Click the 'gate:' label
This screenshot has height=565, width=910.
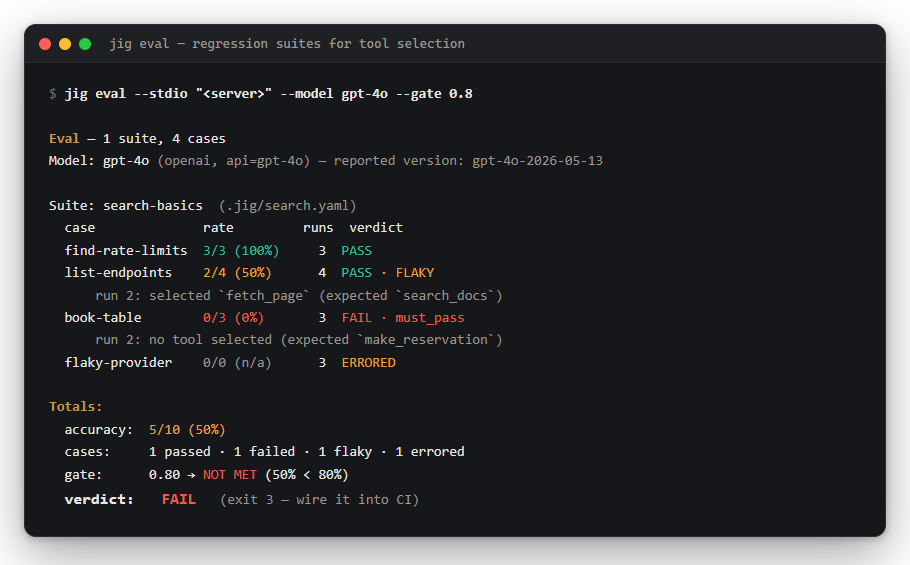[x=83, y=475]
